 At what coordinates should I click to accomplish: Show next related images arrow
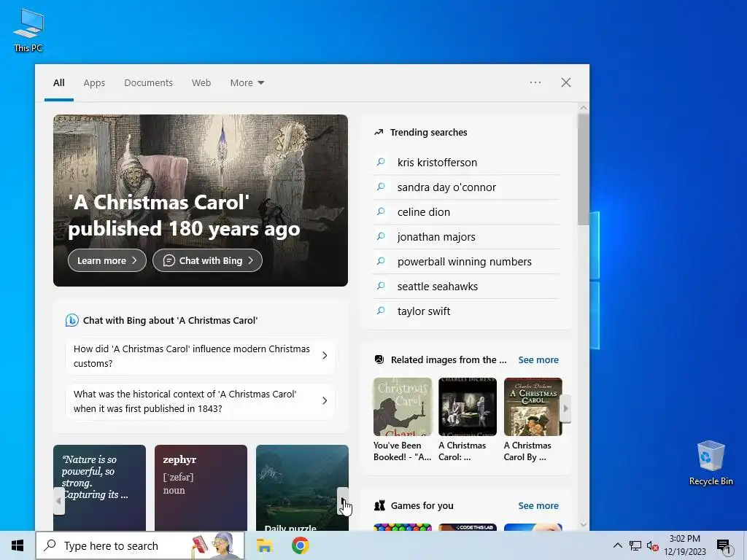pos(565,408)
